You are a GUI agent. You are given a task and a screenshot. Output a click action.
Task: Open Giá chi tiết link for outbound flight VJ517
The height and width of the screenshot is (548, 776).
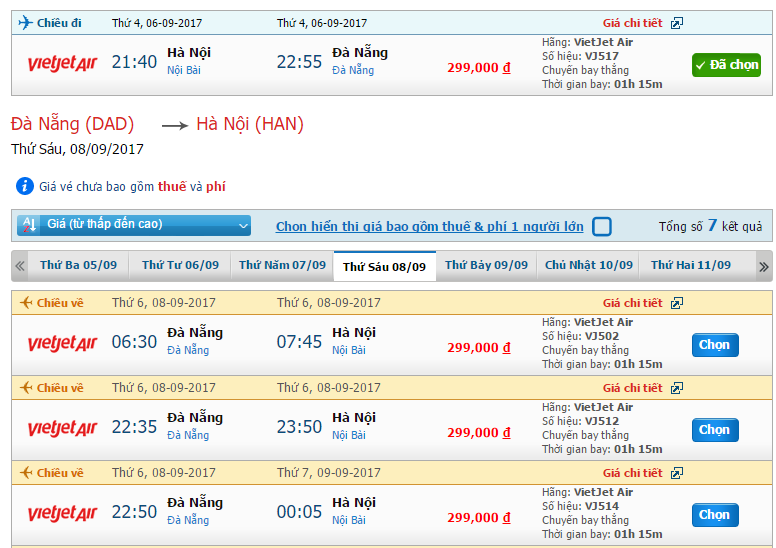[x=632, y=23]
